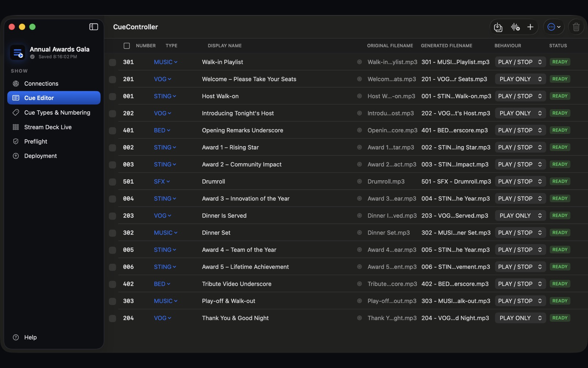The image size is (588, 368).
Task: Click audio icon for Award 5 Lifetime Achievement
Action: pos(359,267)
